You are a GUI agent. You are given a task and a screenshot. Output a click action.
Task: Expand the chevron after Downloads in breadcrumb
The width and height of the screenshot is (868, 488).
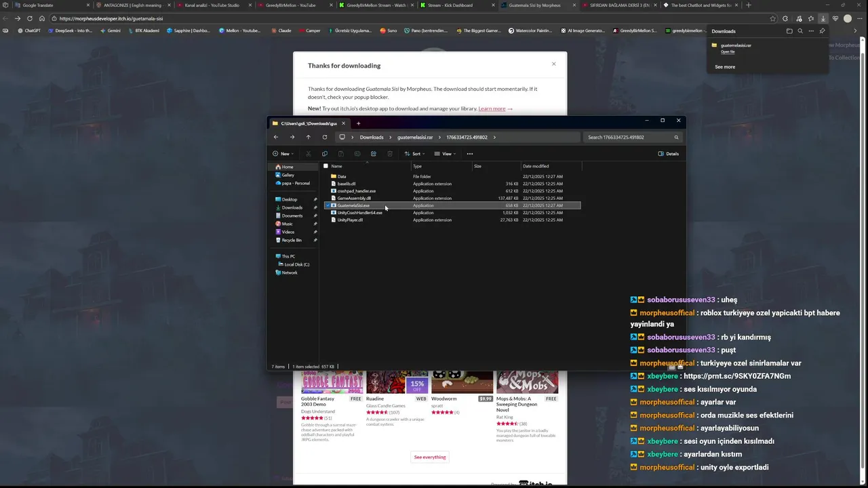pos(391,137)
